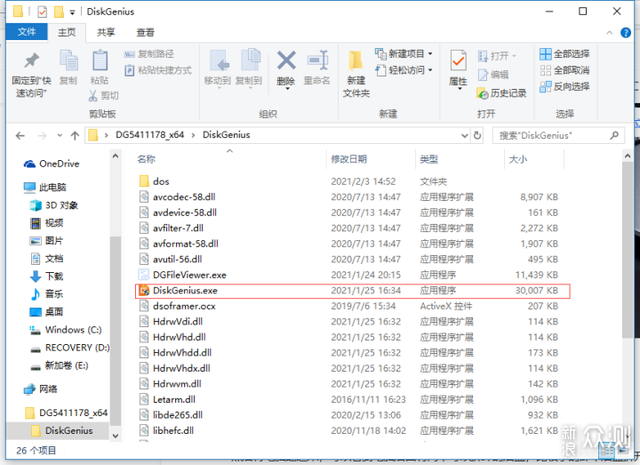The image size is (640, 465).
Task: Select DiskGenius folder in navigation tree
Action: (x=62, y=431)
